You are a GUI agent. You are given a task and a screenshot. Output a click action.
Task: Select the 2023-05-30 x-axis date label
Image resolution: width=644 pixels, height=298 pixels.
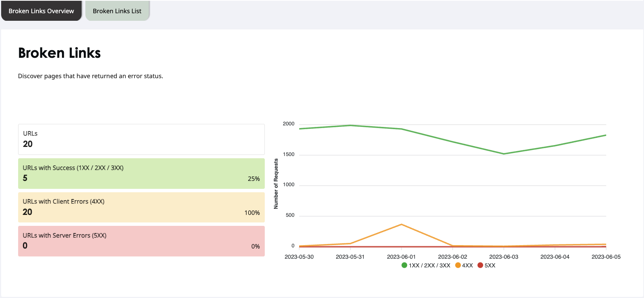pyautogui.click(x=299, y=257)
